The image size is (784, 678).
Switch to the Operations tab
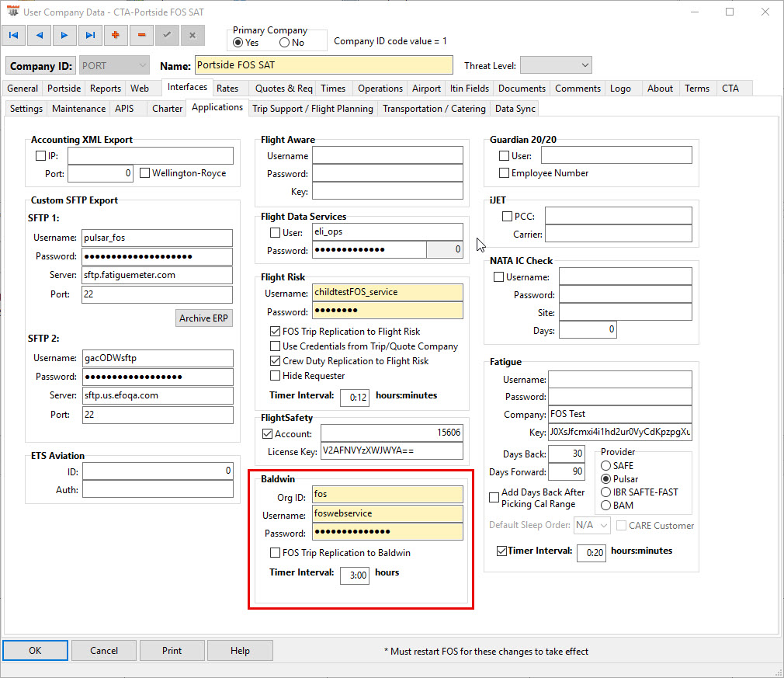380,89
